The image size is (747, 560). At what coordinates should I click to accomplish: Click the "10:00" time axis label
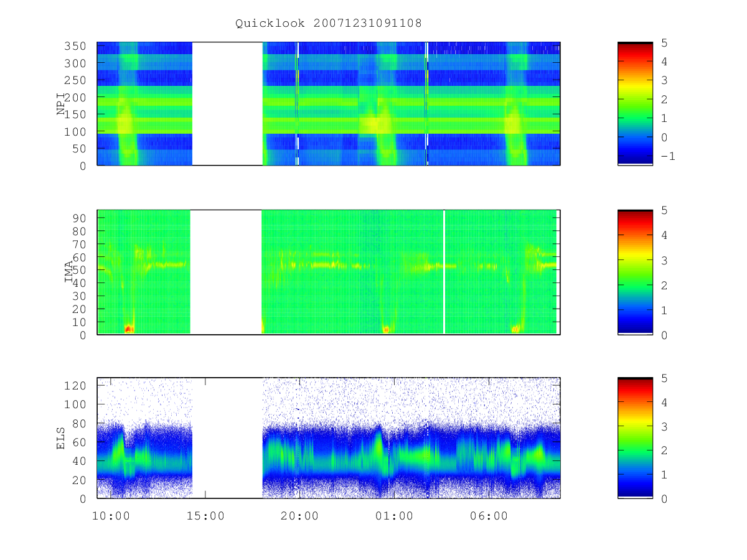111,516
